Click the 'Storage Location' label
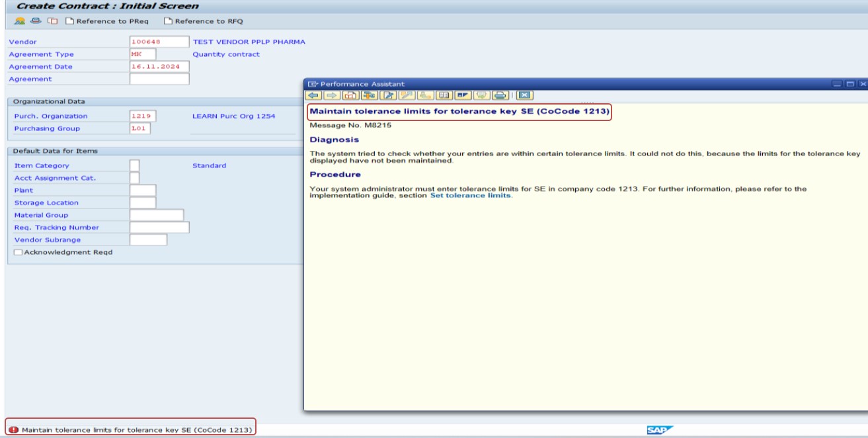This screenshot has height=438, width=868. pos(46,202)
